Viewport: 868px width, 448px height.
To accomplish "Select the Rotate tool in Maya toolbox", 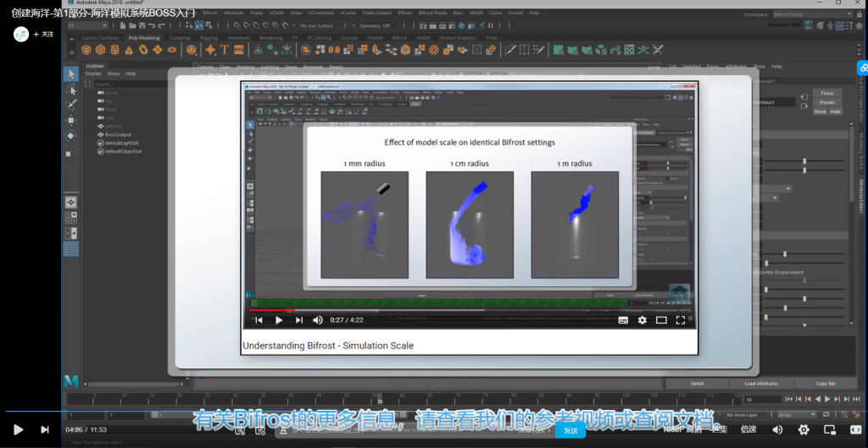I will (x=71, y=136).
